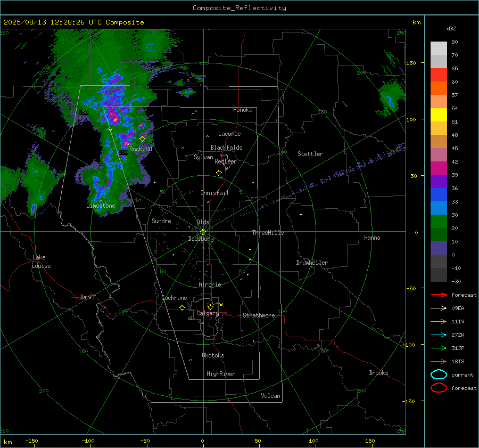Click the Composite_Reflectivity title

tap(240, 8)
